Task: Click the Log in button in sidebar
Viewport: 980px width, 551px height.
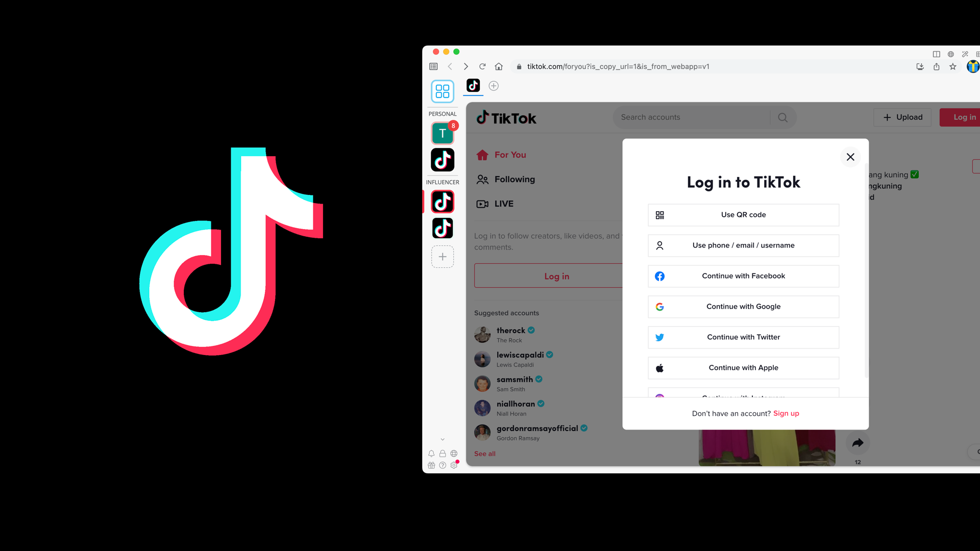Action: click(557, 276)
